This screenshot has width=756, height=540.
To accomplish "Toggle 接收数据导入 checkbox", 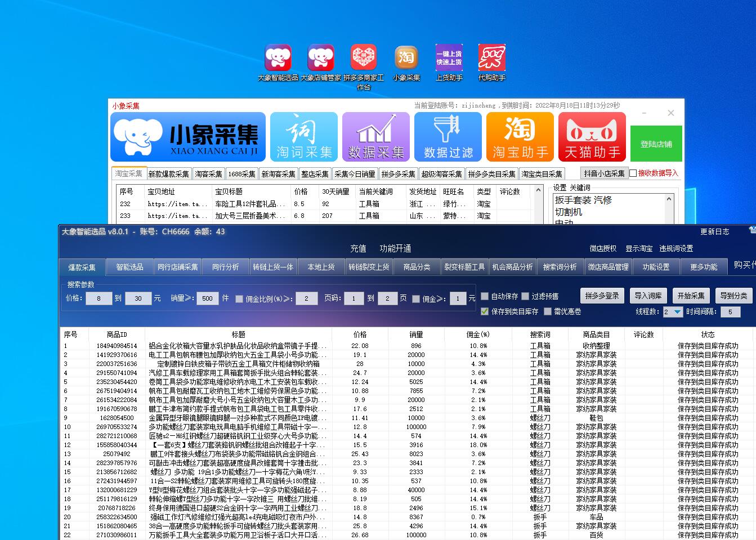I will (633, 173).
